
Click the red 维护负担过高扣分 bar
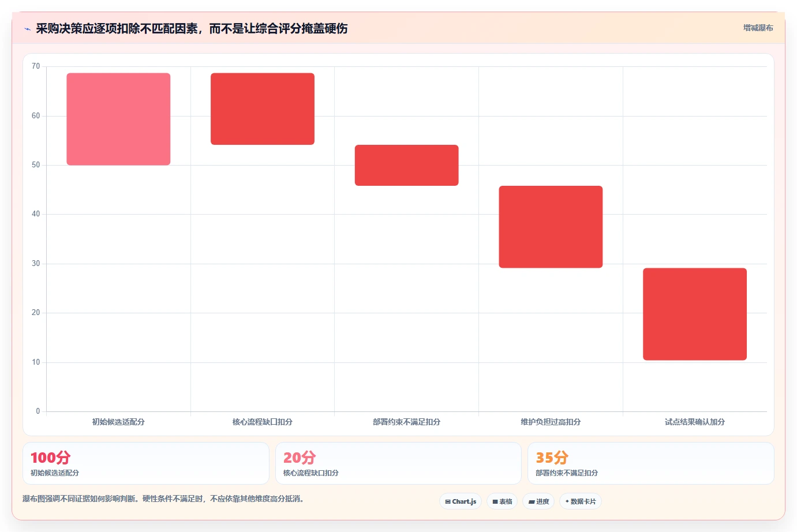pos(551,227)
